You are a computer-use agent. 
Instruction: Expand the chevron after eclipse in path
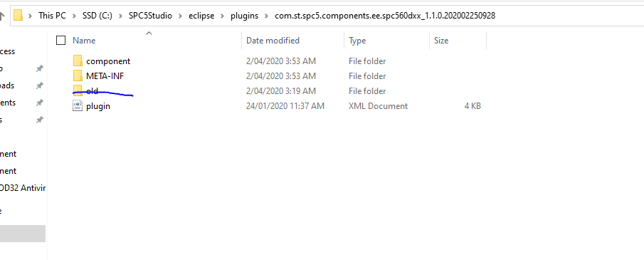click(x=222, y=16)
